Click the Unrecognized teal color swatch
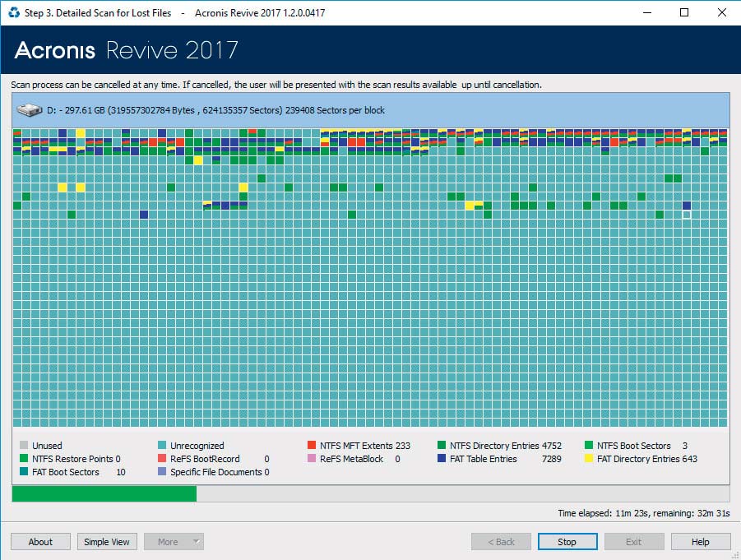This screenshot has width=741, height=560. tap(162, 445)
